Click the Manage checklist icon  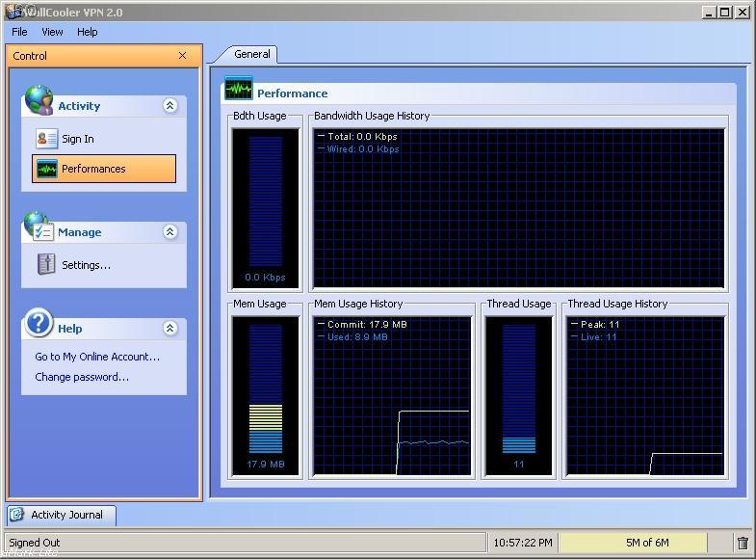(39, 226)
